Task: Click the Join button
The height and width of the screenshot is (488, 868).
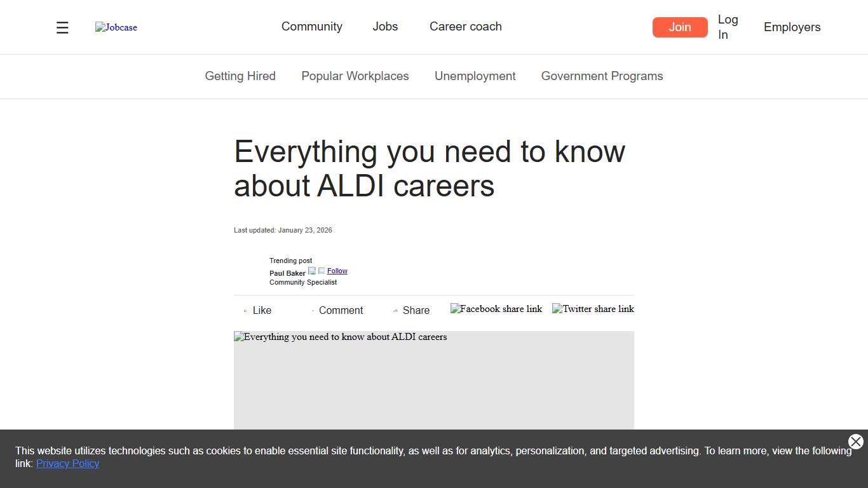Action: pyautogui.click(x=680, y=27)
